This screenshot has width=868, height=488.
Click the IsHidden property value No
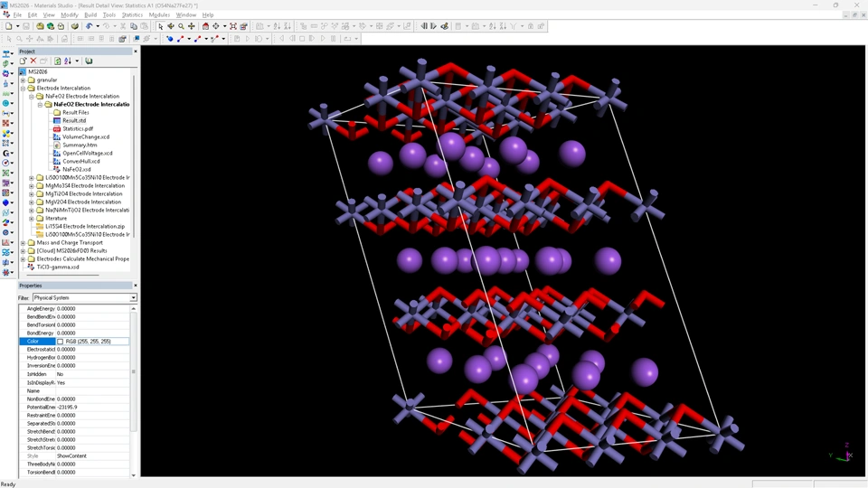tap(60, 374)
